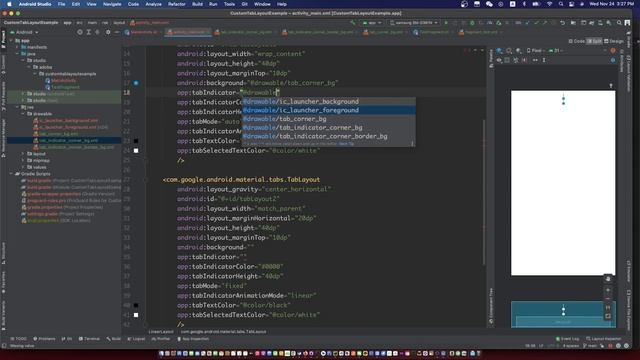The width and height of the screenshot is (640, 360).
Task: Expand the mipmap folder in project tree
Action: click(24, 160)
